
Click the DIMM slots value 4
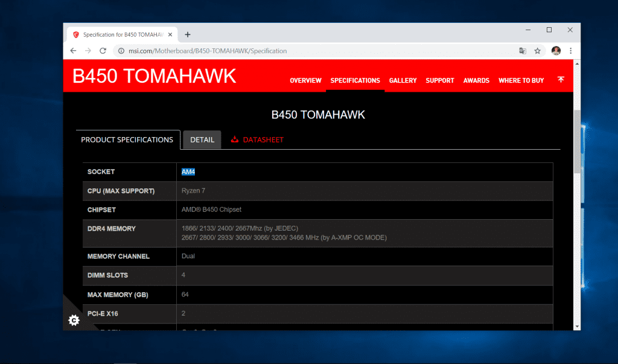coord(183,275)
